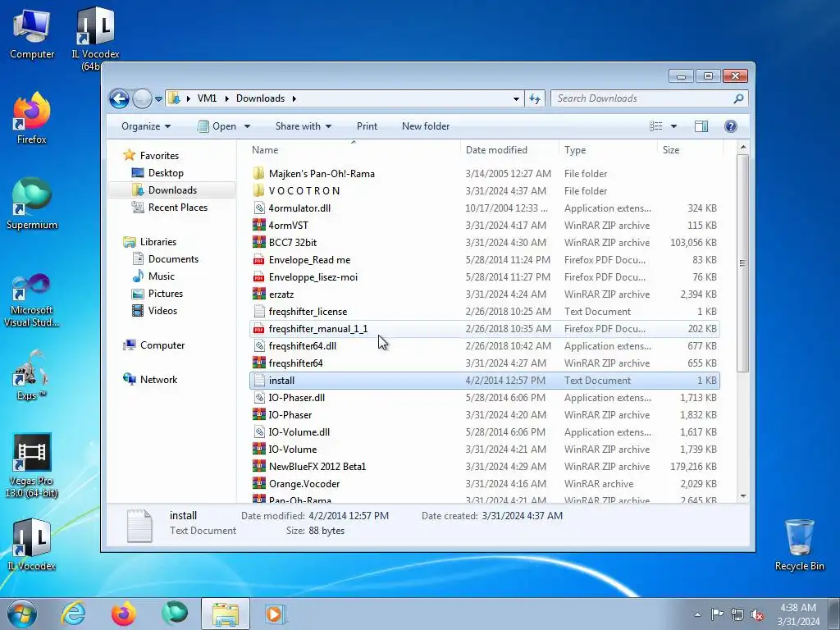Click the freqshifter_license text file icon
Image resolution: width=840 pixels, height=630 pixels.
point(258,311)
